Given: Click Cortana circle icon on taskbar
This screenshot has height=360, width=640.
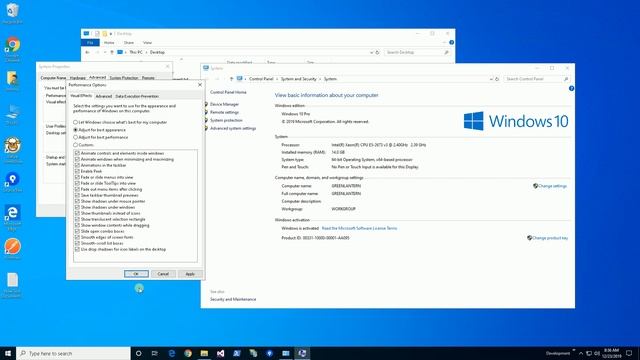Looking at the screenshot, I should (x=138, y=353).
